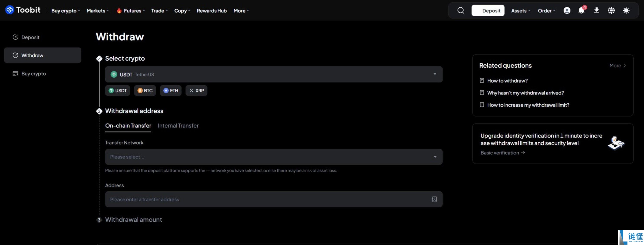Click the Futures flame icon

pyautogui.click(x=119, y=10)
